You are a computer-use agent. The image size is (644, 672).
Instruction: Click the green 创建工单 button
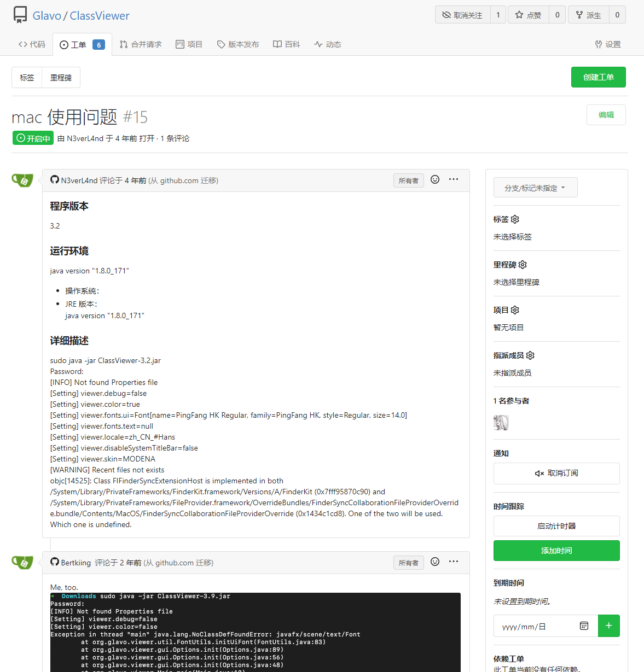598,77
